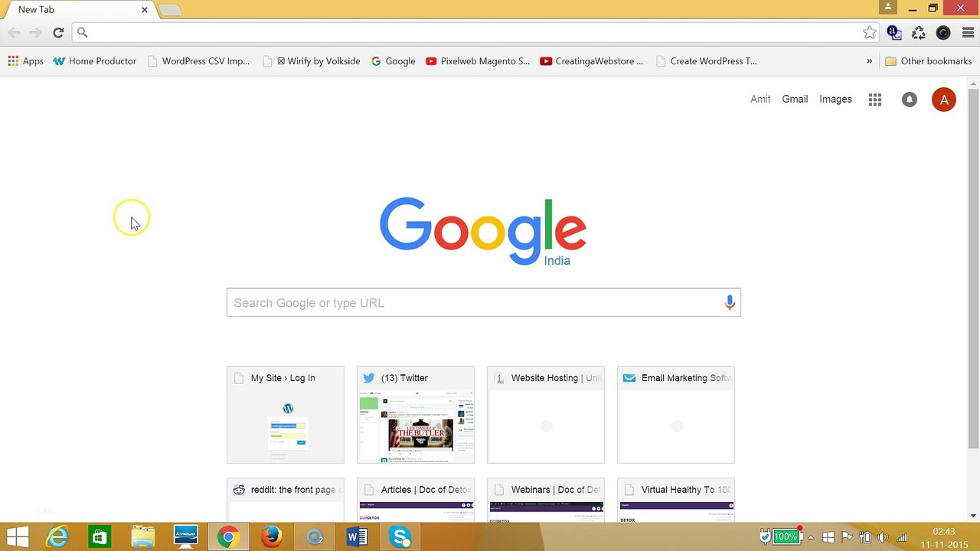Screen dimensions: 980x551
Task: Go back to the previous page
Action: [14, 32]
